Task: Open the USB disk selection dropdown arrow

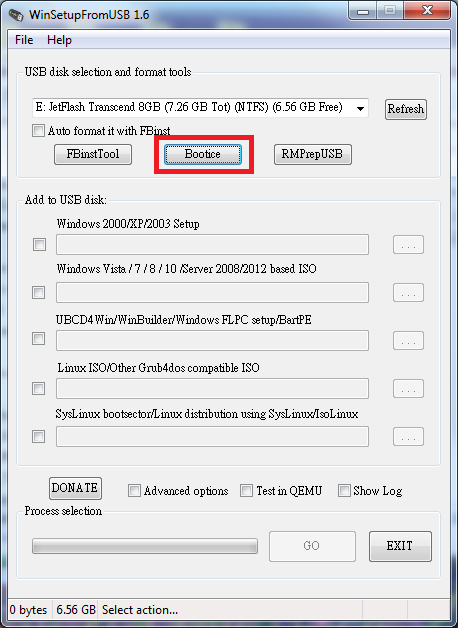Action: (x=360, y=109)
